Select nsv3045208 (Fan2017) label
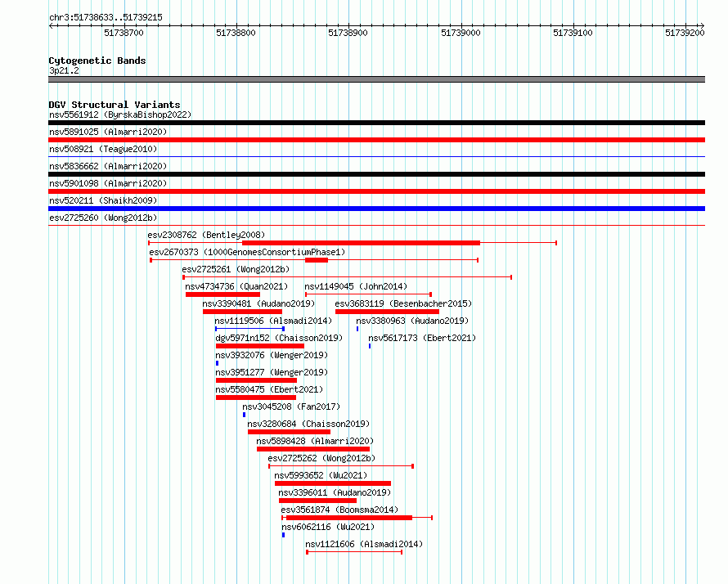This screenshot has width=728, height=584. (x=291, y=407)
